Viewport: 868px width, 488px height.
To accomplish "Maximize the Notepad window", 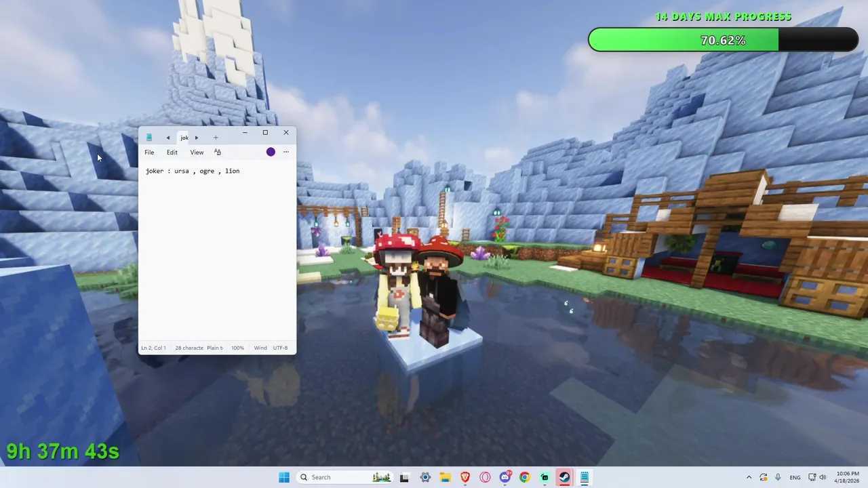I will pos(265,133).
